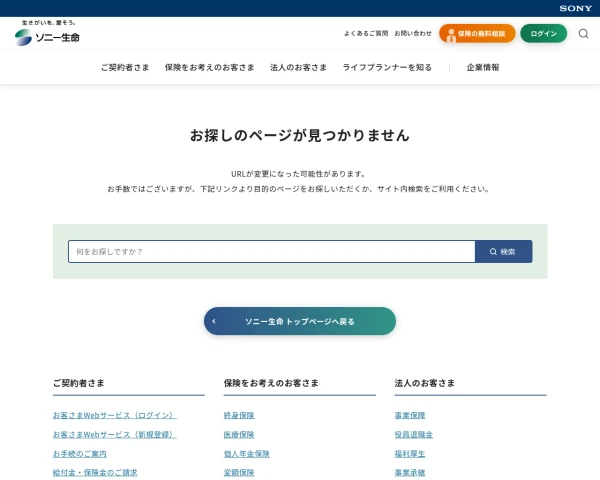The height and width of the screenshot is (480, 600).
Task: Click the blue 検索 search button
Action: point(504,251)
